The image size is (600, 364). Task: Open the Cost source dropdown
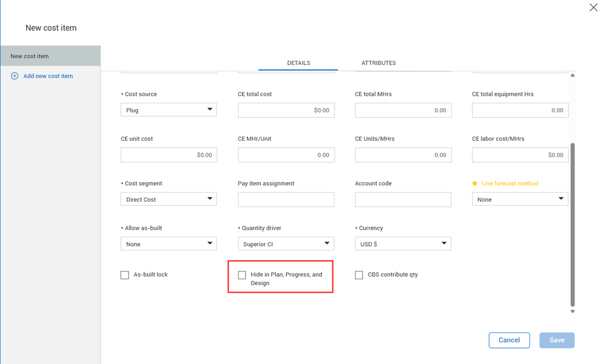(168, 110)
